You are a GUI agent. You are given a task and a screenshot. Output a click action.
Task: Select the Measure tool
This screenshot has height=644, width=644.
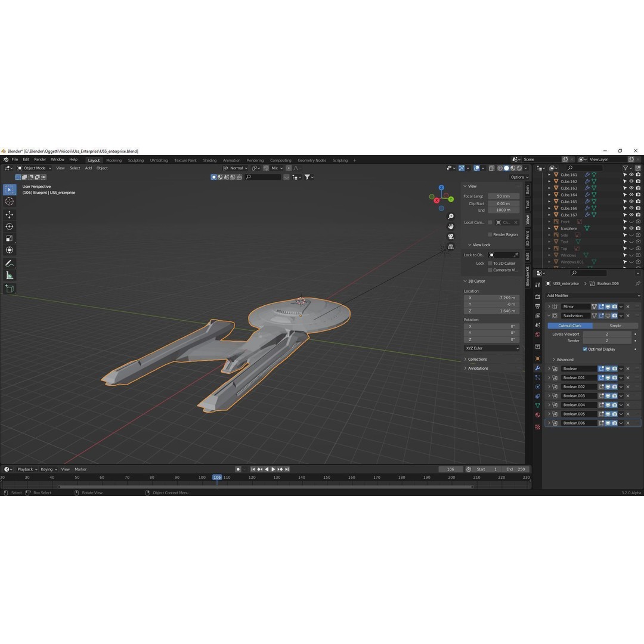pyautogui.click(x=10, y=275)
